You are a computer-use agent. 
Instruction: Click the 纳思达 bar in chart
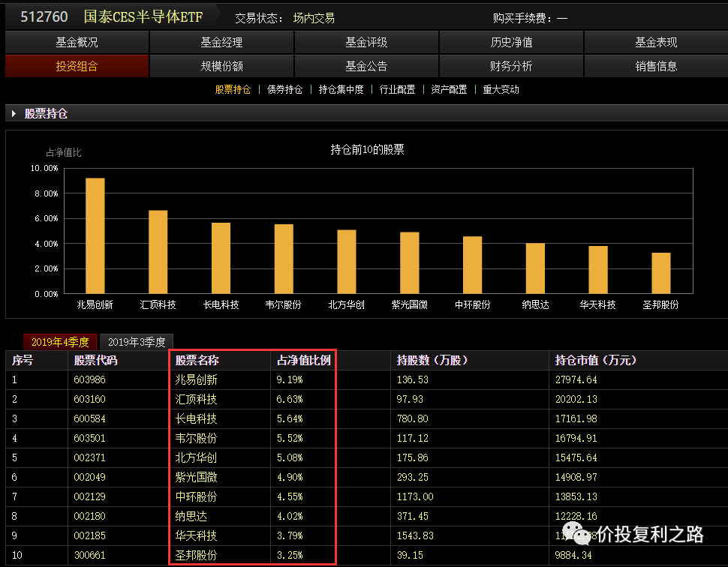point(535,268)
